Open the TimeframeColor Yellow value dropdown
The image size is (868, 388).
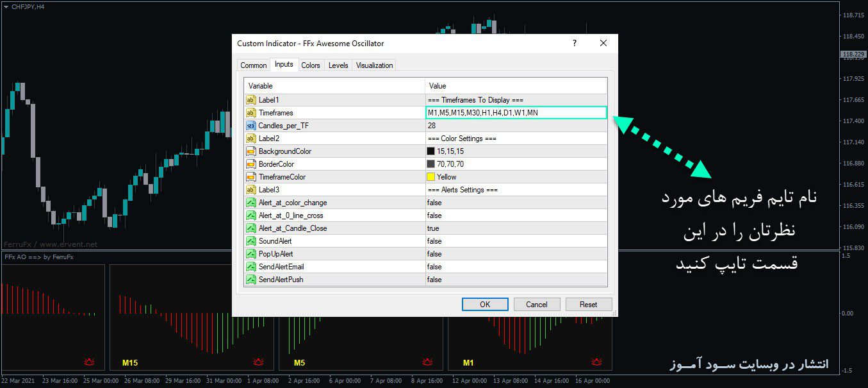[x=516, y=177]
